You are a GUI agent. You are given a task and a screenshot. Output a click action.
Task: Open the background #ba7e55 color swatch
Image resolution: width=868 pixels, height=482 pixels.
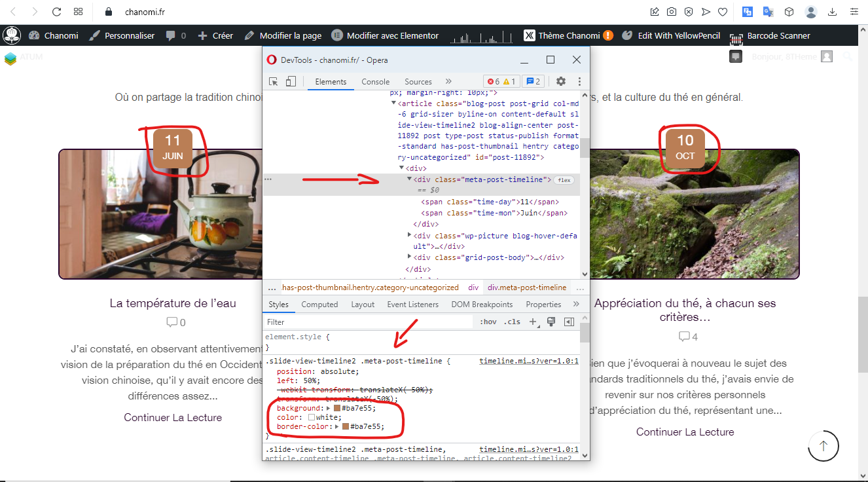tap(337, 408)
